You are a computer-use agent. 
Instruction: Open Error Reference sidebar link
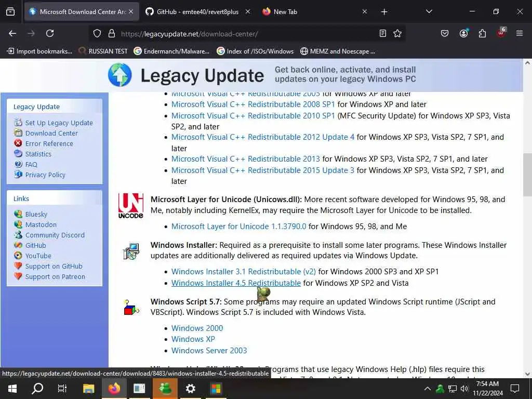click(x=49, y=143)
